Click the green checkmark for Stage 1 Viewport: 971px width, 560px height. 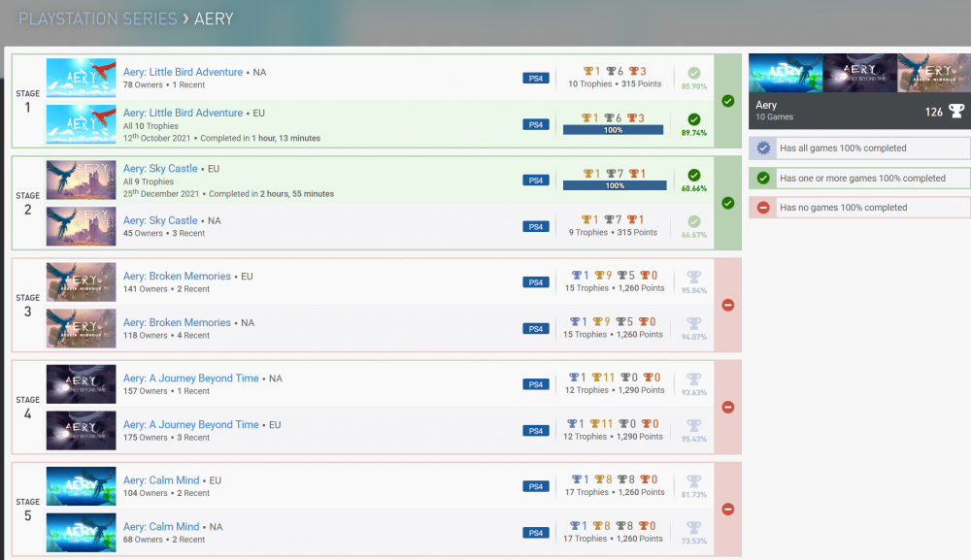(x=728, y=101)
